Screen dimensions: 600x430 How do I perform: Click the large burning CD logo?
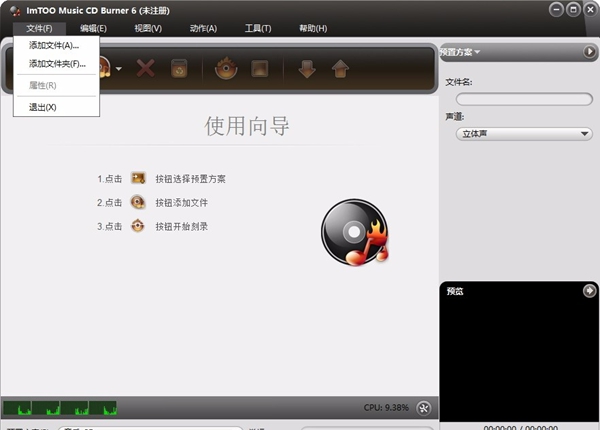(355, 232)
